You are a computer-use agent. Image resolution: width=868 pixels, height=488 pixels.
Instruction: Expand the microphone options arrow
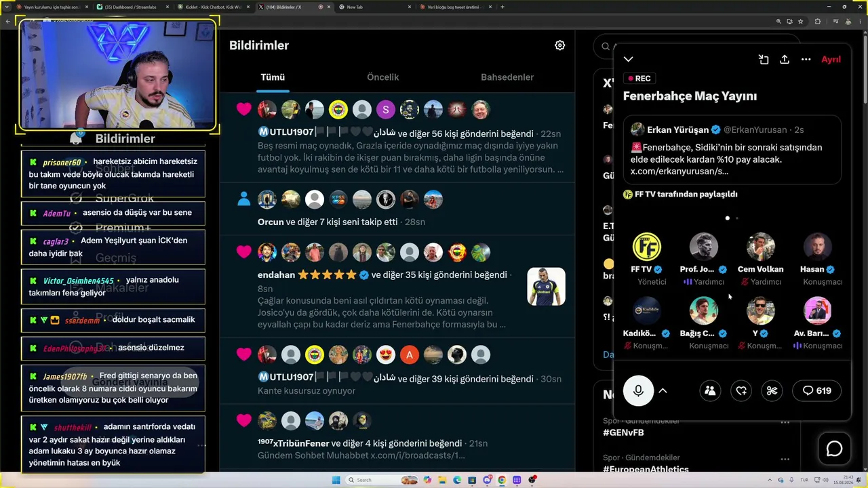pos(663,390)
